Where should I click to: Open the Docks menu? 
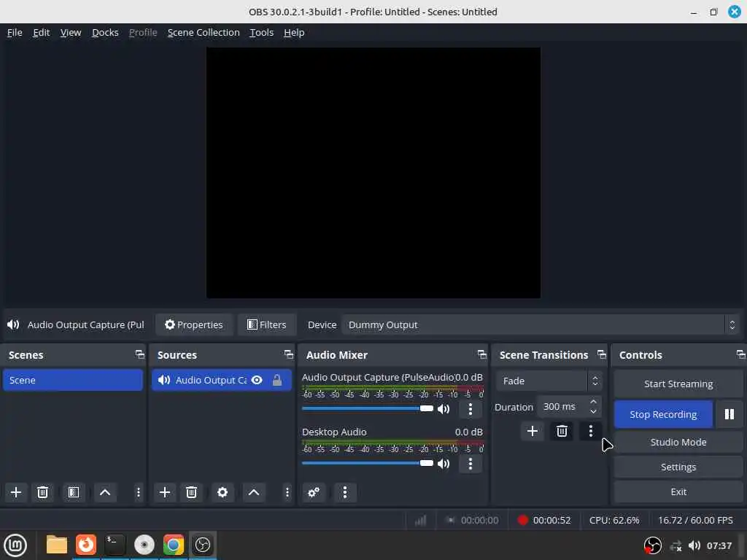click(x=105, y=32)
